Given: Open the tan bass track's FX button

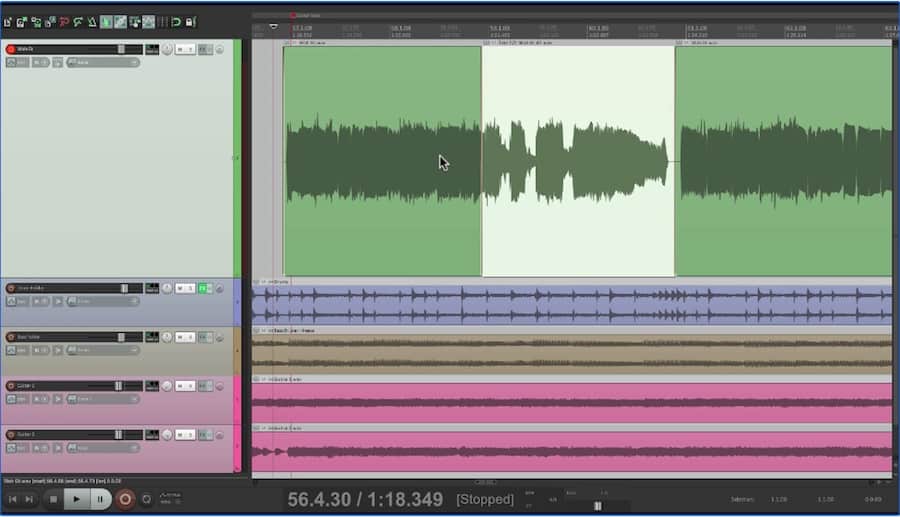Looking at the screenshot, I should tap(203, 337).
